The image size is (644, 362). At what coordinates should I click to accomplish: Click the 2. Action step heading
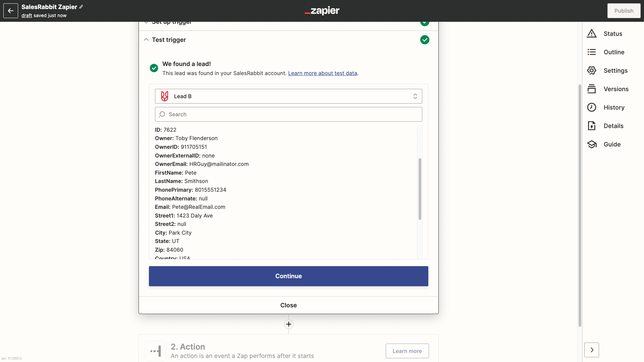pos(188,347)
